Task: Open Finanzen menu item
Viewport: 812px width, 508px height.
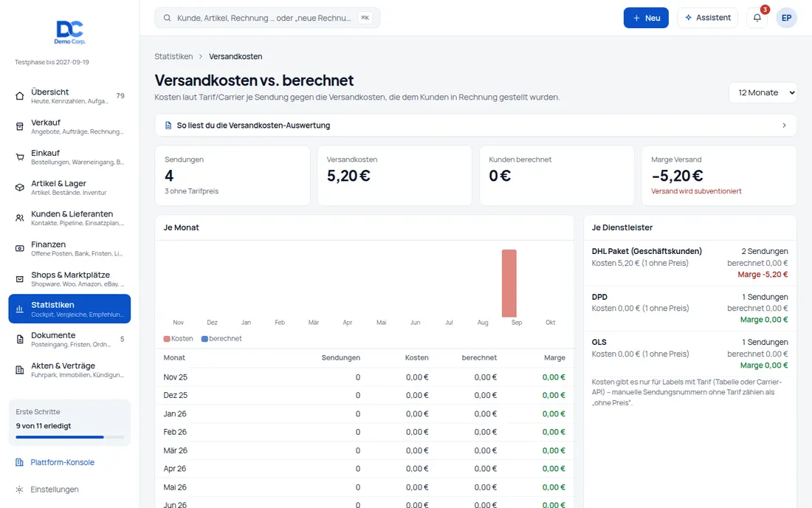Action: coord(69,249)
